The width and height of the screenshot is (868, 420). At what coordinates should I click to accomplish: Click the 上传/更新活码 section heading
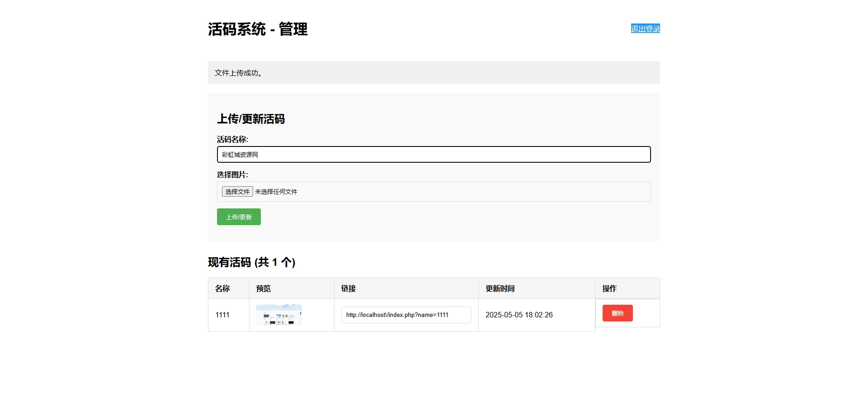pos(251,119)
